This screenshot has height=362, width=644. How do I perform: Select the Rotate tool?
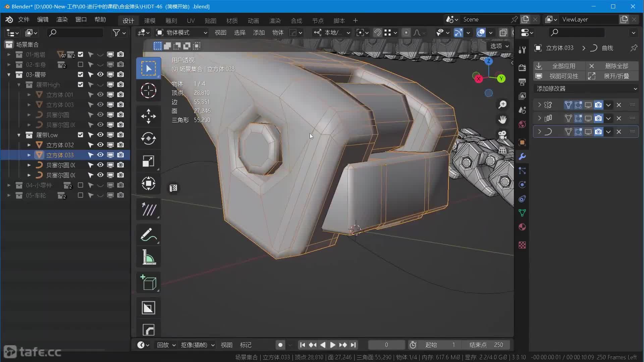point(148,138)
